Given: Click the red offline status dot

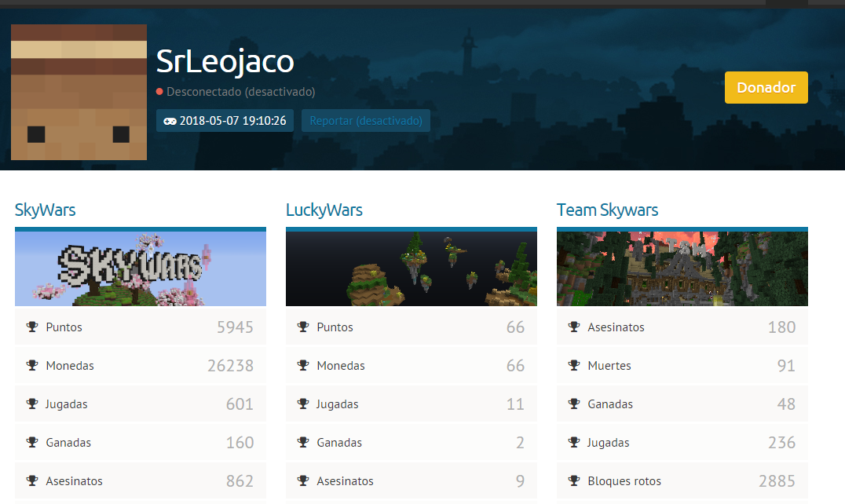Looking at the screenshot, I should tap(159, 93).
